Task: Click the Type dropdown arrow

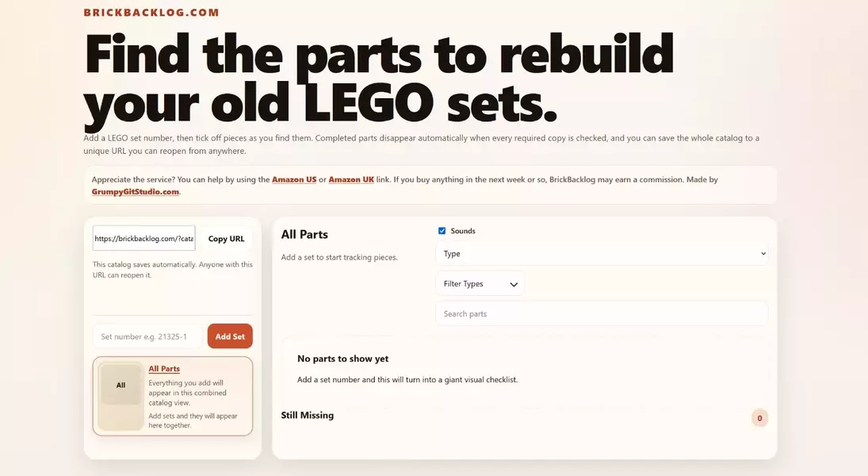Action: click(763, 254)
